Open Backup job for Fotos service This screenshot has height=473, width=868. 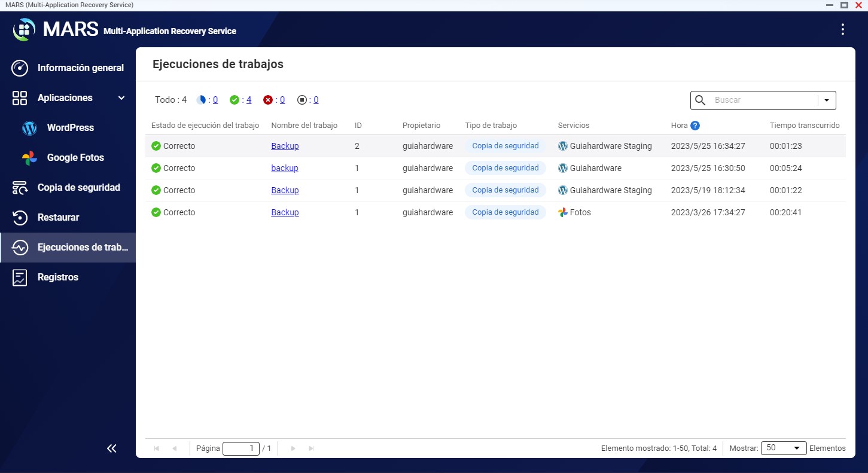coord(285,212)
